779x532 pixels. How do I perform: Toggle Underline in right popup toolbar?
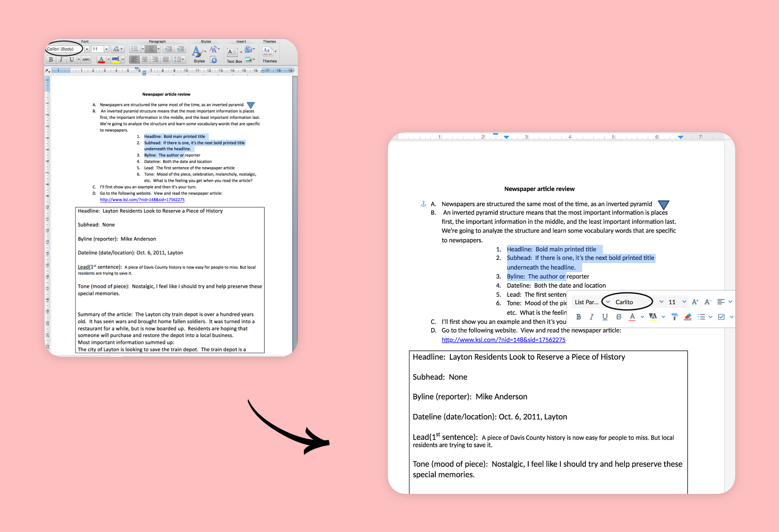click(605, 317)
